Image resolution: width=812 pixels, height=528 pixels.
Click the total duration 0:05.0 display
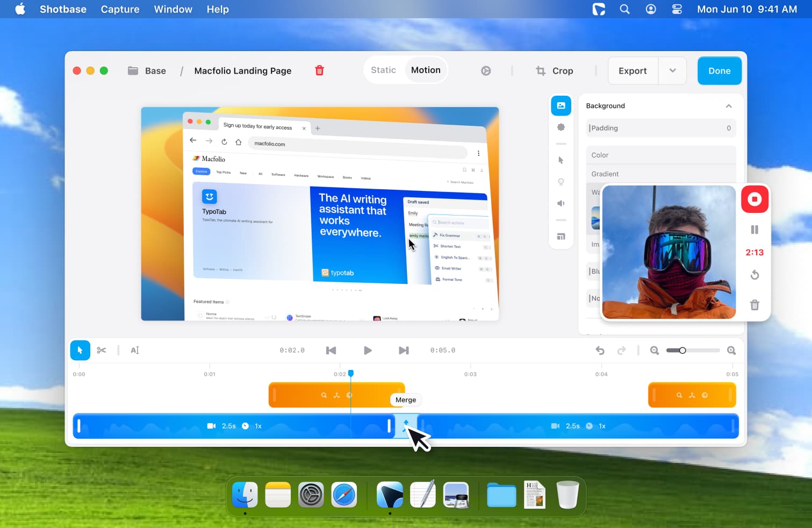[x=443, y=351]
